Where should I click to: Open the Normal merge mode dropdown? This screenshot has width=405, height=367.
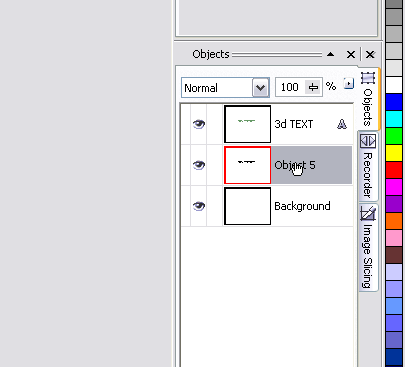click(x=260, y=88)
